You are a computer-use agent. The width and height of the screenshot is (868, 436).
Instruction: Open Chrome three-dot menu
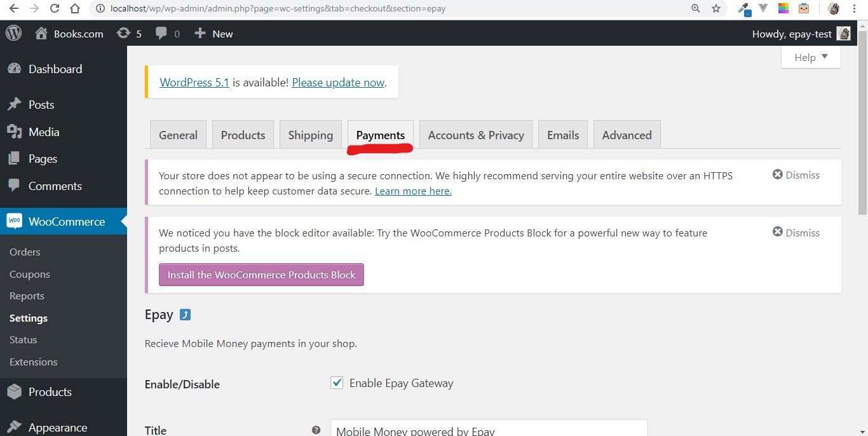855,9
